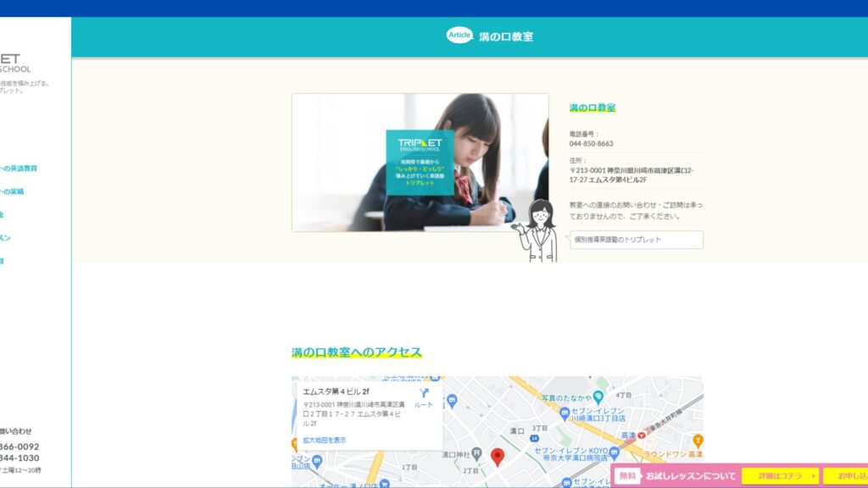The height and width of the screenshot is (488, 868).
Task: Click the 高津 station icon on map
Action: coord(642,435)
